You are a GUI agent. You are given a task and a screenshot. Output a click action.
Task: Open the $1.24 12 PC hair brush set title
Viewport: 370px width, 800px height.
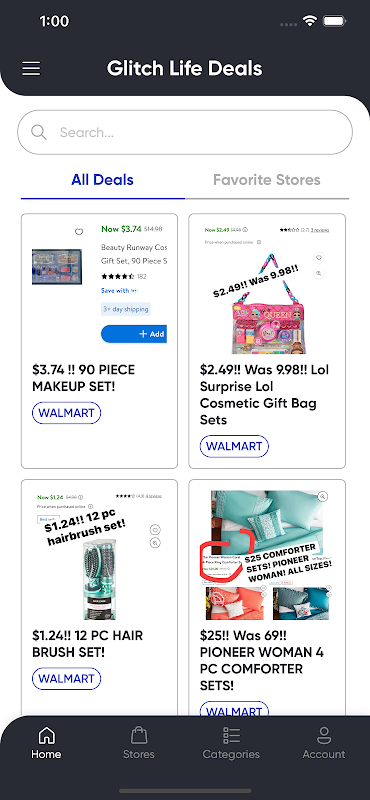pos(88,644)
